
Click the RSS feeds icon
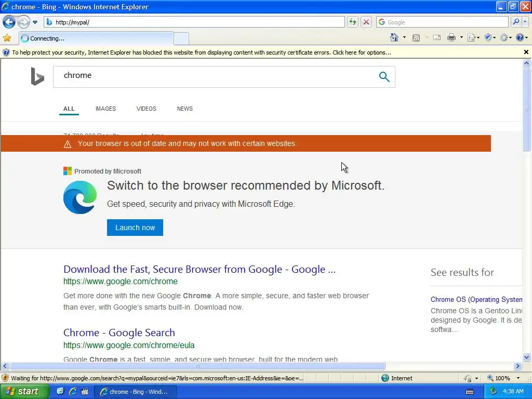tap(416, 37)
